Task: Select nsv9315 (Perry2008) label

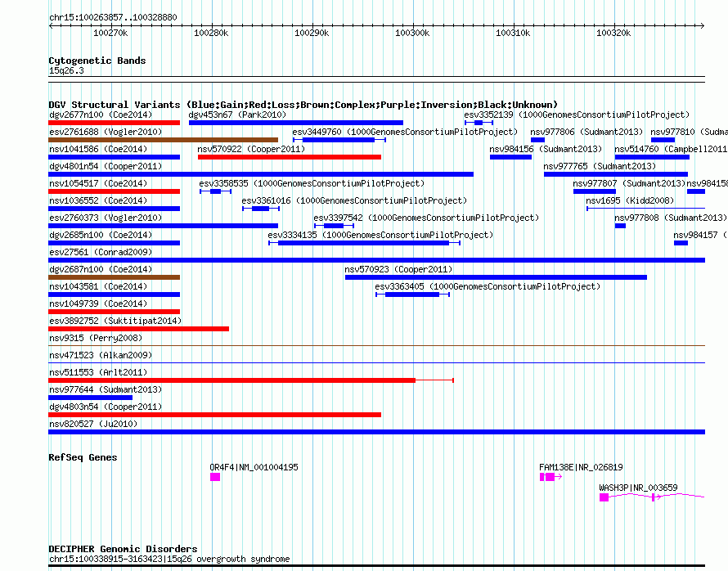Action: coord(96,338)
